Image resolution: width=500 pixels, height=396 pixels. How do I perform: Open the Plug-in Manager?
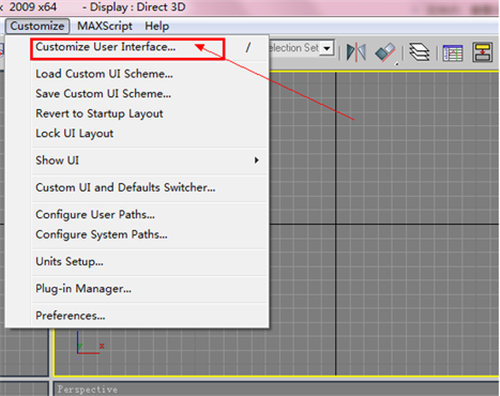click(83, 289)
